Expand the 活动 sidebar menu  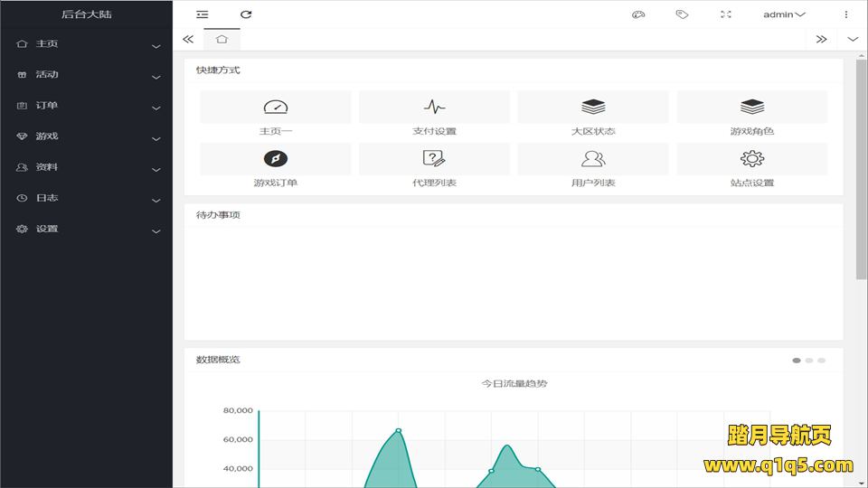tap(86, 75)
